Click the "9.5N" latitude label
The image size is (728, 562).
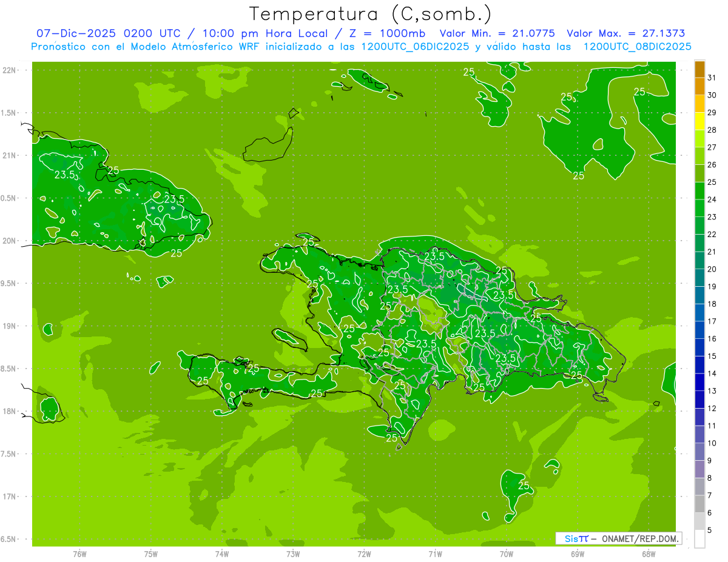click(x=8, y=284)
